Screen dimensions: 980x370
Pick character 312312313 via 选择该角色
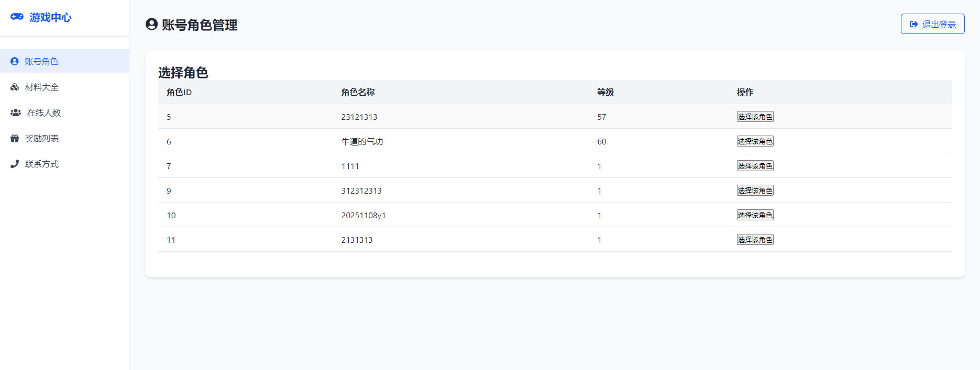point(755,190)
